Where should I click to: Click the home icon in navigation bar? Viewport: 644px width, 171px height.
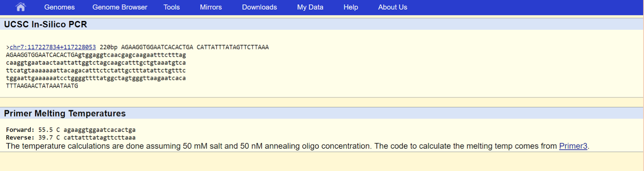pyautogui.click(x=21, y=7)
